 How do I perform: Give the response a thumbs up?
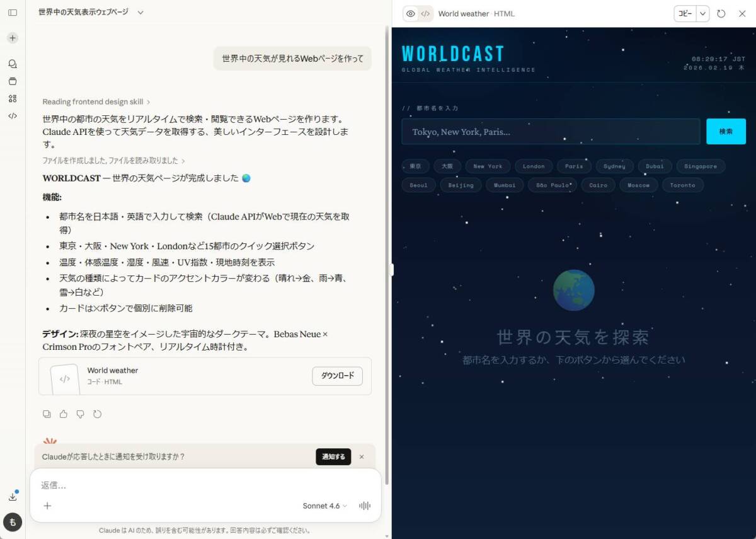[64, 414]
